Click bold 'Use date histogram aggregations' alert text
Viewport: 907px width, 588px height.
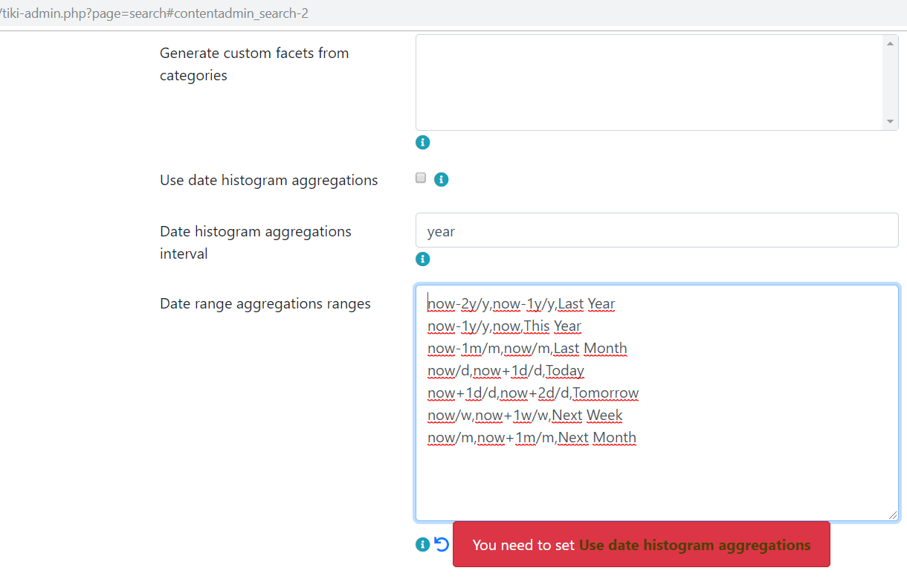click(695, 545)
